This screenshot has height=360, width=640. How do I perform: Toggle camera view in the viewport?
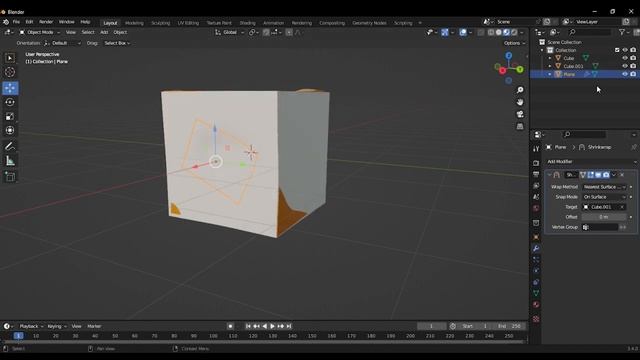[520, 114]
